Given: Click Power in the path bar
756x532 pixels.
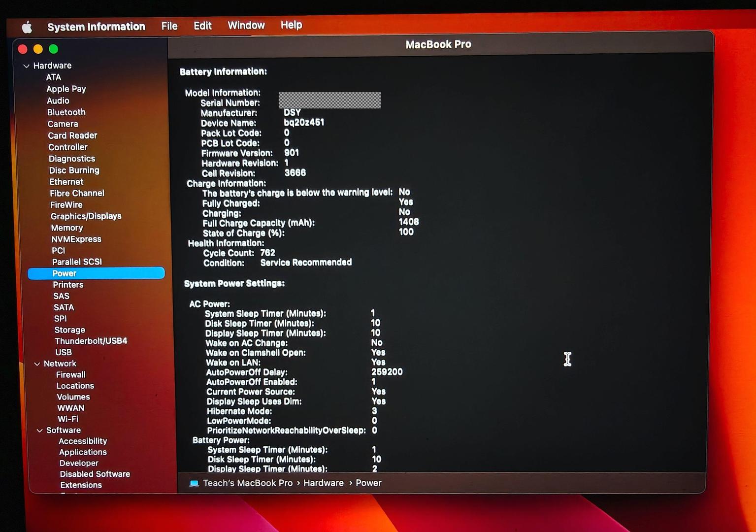Looking at the screenshot, I should 368,483.
